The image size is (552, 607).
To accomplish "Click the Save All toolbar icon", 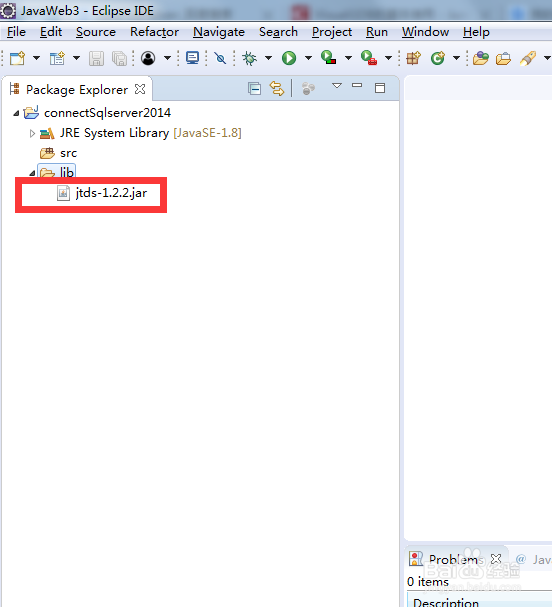I will pyautogui.click(x=120, y=58).
